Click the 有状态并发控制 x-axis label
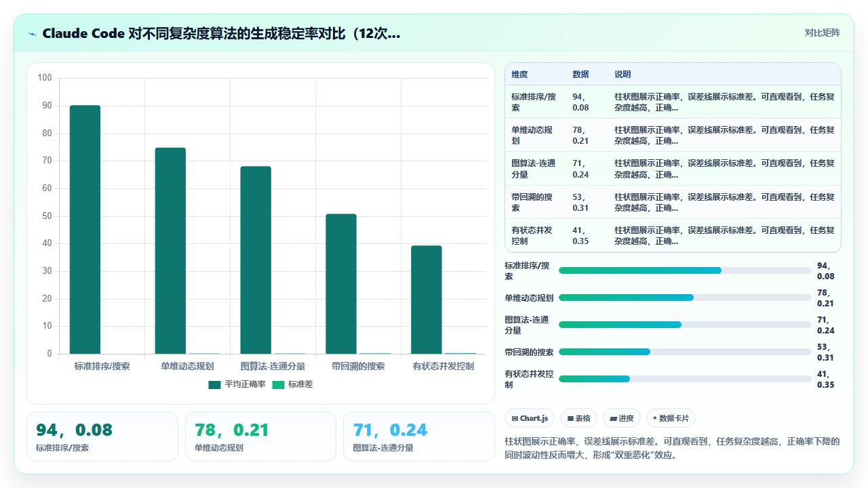Screen dimensions: 868x488 click(443, 366)
